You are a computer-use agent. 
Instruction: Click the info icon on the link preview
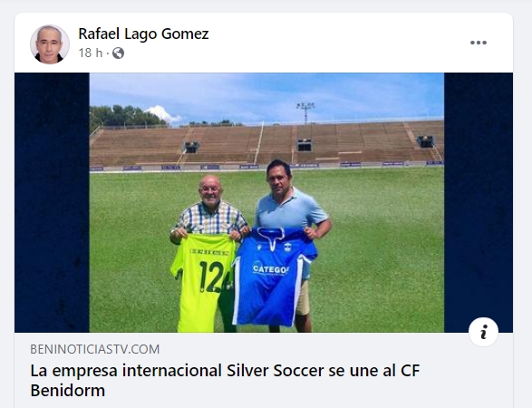coord(483,332)
